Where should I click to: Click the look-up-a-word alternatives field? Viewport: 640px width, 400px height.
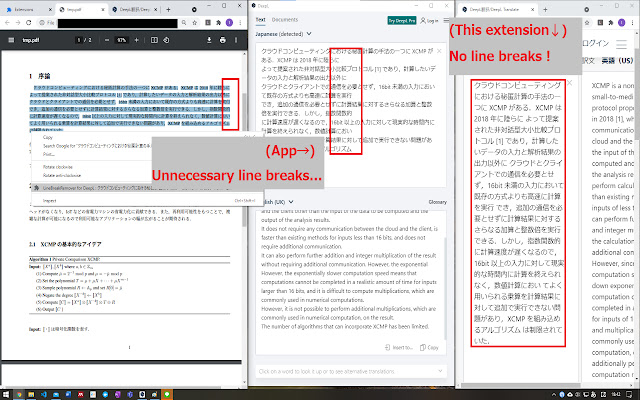351,371
